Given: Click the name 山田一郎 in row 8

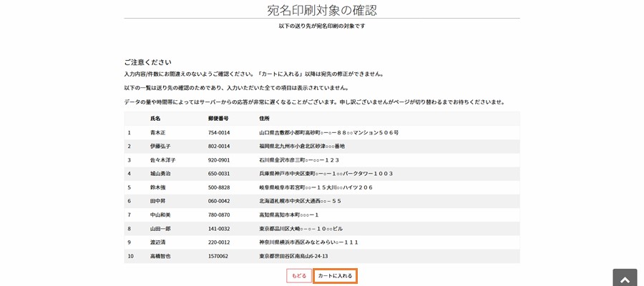Looking at the screenshot, I should click(x=160, y=229).
